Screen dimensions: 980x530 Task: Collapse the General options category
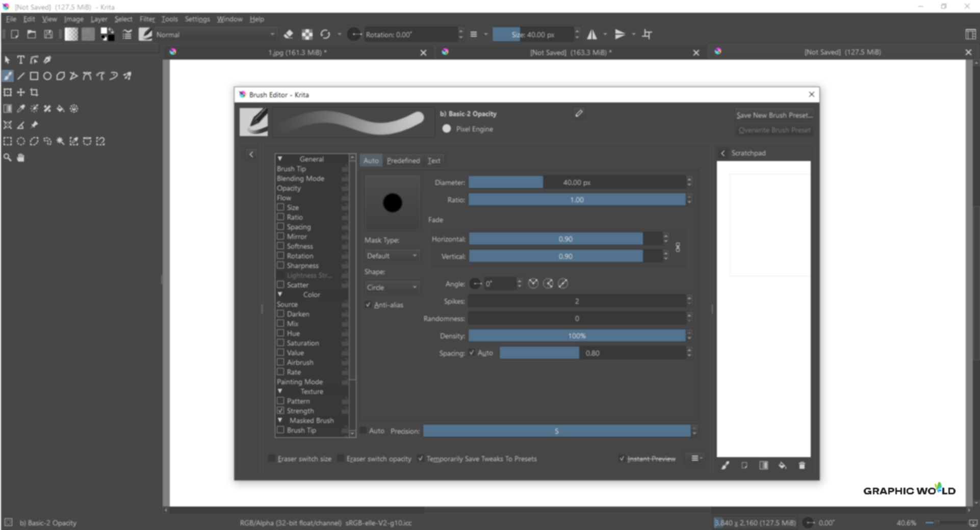point(280,159)
